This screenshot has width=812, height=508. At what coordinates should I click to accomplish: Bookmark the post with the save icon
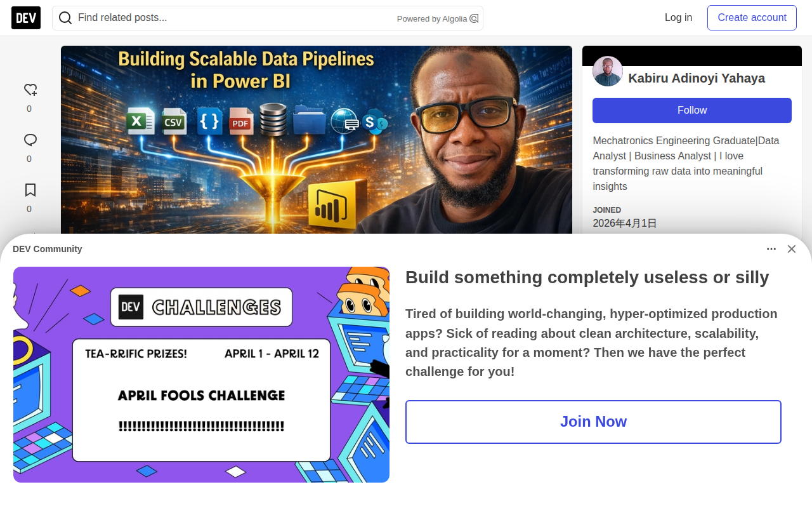click(x=30, y=190)
